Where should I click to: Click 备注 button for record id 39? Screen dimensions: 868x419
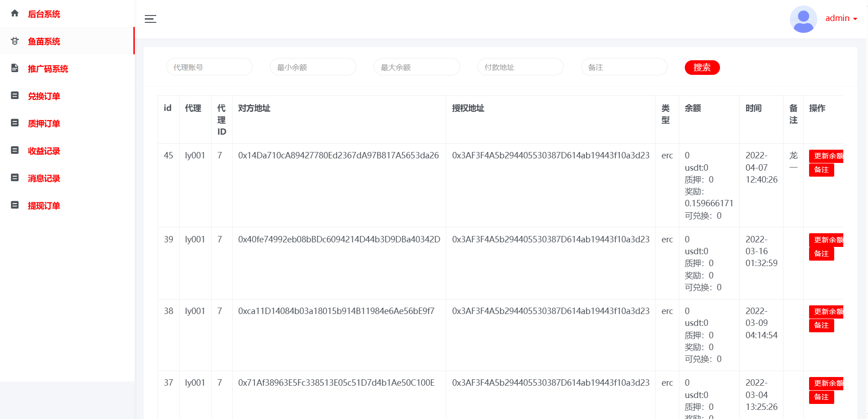(821, 254)
